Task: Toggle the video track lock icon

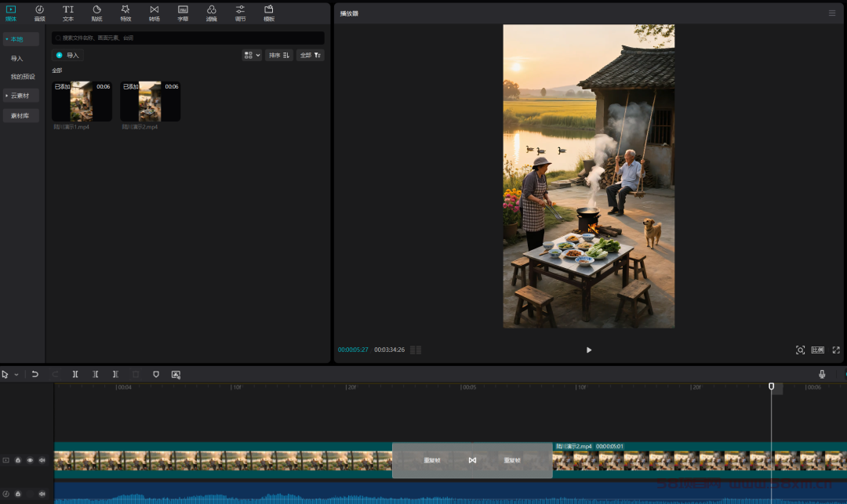Action: [x=18, y=460]
